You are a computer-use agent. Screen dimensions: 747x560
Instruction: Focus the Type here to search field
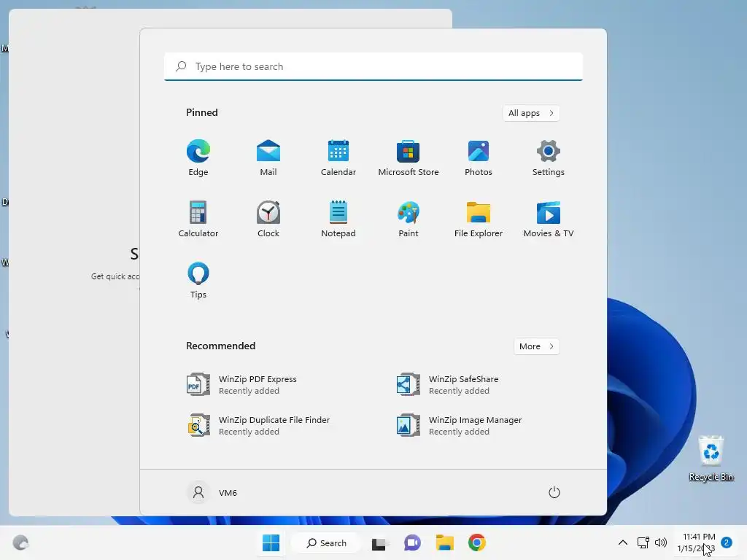tap(373, 66)
